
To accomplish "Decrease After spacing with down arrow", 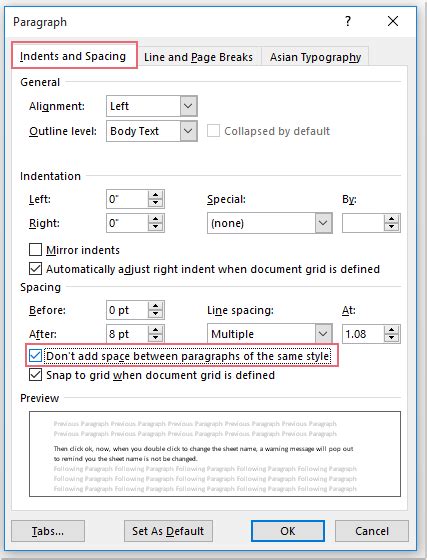I will (x=156, y=338).
